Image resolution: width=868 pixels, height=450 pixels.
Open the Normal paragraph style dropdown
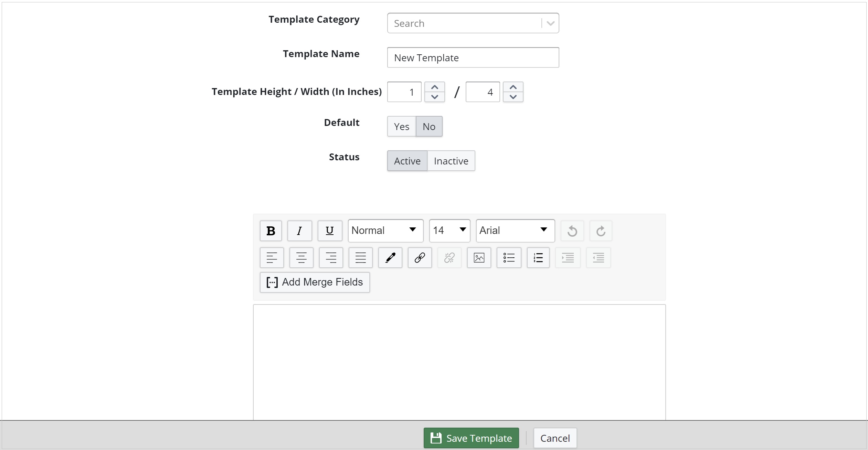(x=385, y=231)
